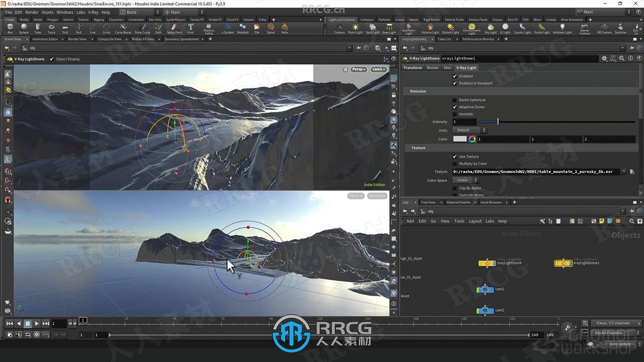
Task: Toggle Object Display checkbox in viewport
Action: (x=52, y=59)
